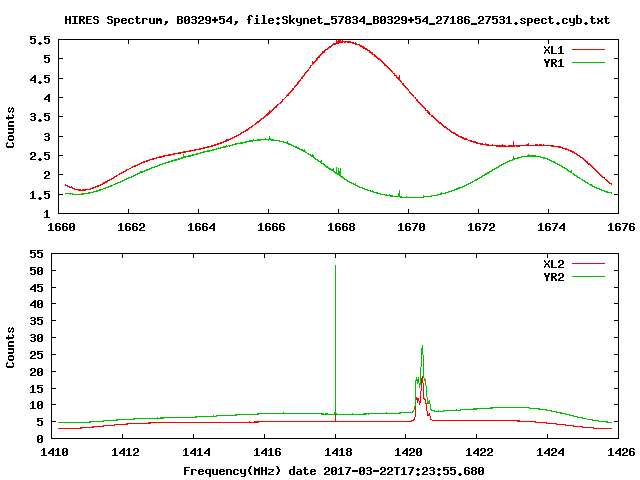Click the 4.5 y-axis tick label

pyautogui.click(x=40, y=79)
